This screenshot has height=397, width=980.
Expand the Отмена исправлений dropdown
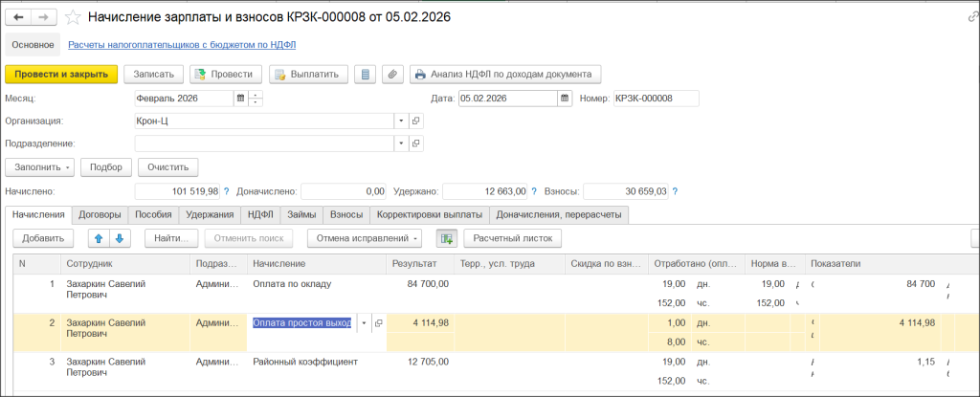click(417, 237)
